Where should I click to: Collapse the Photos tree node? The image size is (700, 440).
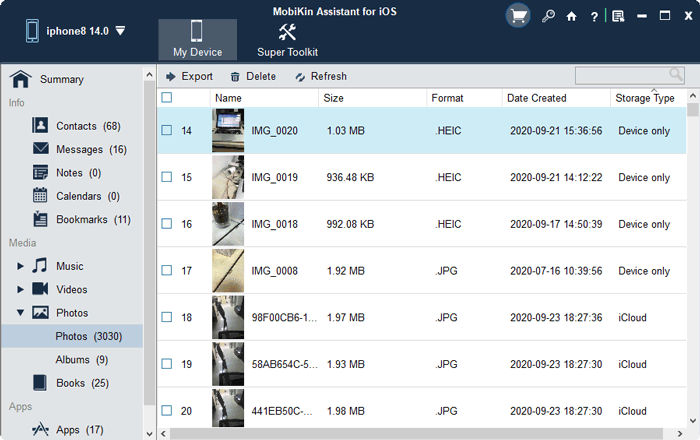coord(21,313)
